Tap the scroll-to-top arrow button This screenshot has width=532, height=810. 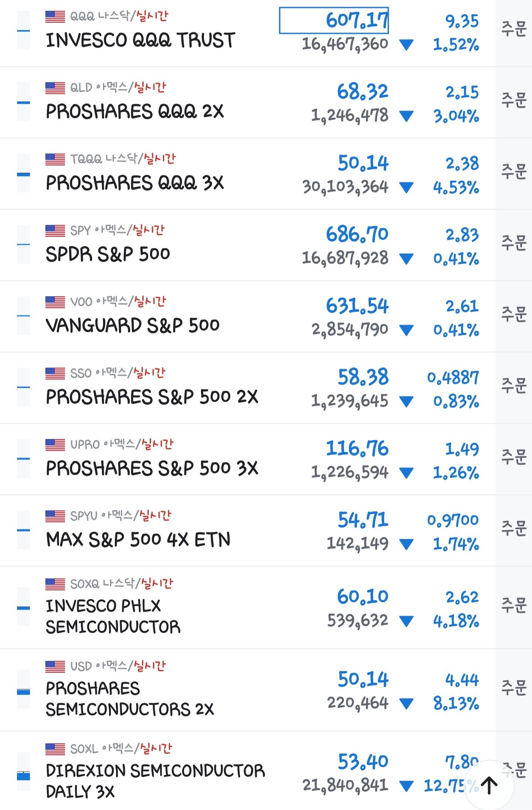pyautogui.click(x=489, y=785)
